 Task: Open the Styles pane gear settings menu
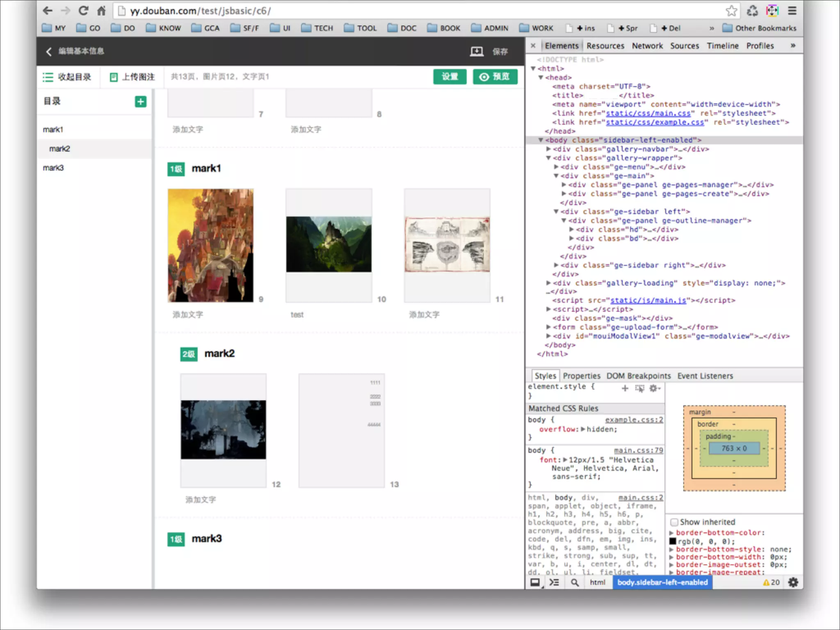pos(654,388)
